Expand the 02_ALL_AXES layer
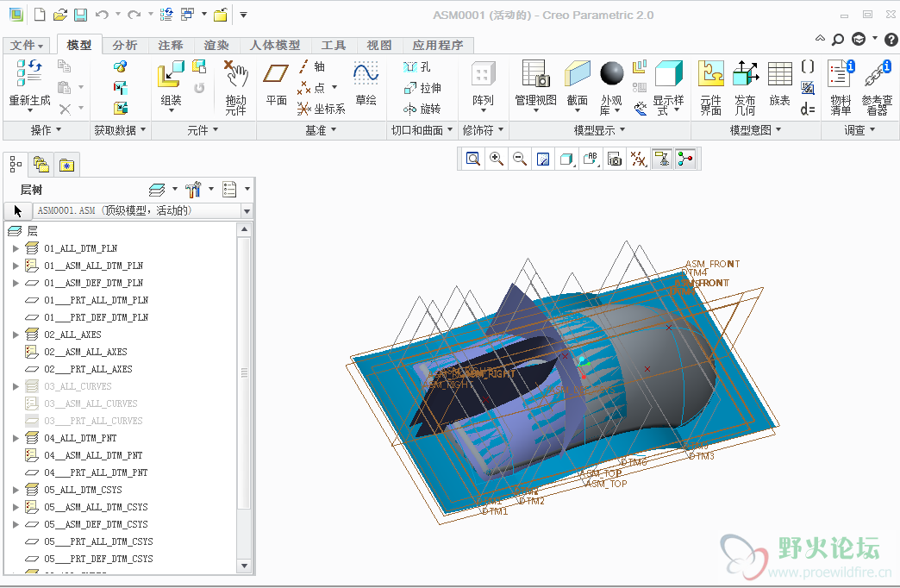 tap(16, 335)
